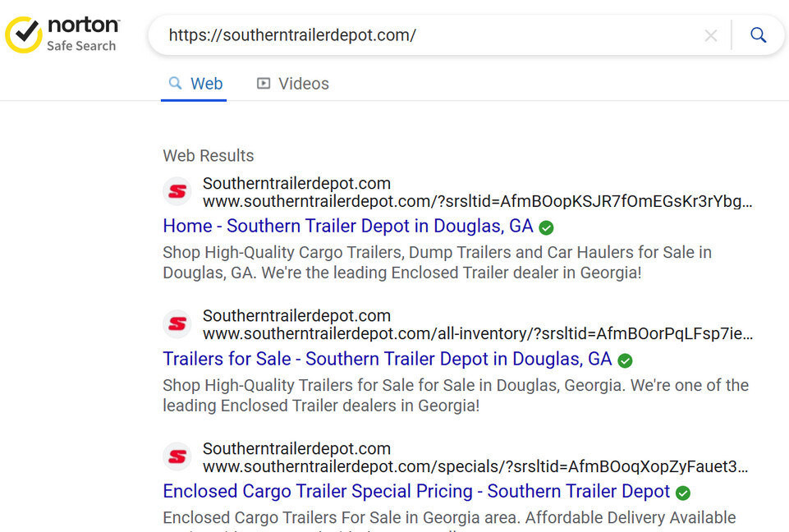Click the magnifying glass search button

point(759,35)
